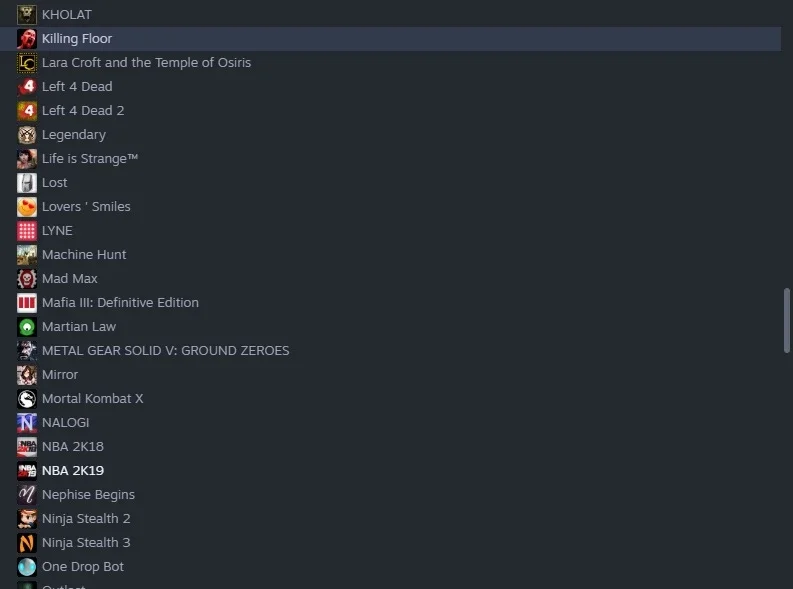The height and width of the screenshot is (589, 793).
Task: Open METAL GEAR SOLID V: GROUND ZEROES
Action: pyautogui.click(x=390, y=351)
